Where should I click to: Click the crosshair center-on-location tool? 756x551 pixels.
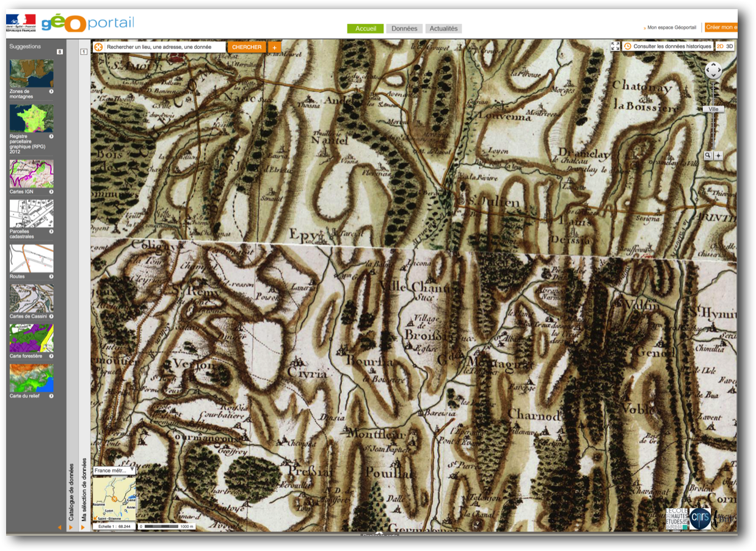pos(719,156)
